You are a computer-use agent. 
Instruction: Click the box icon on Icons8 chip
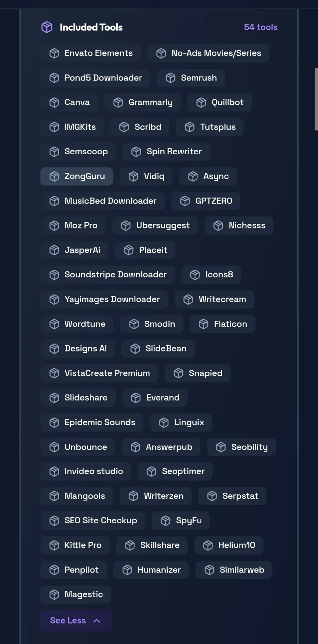195,275
